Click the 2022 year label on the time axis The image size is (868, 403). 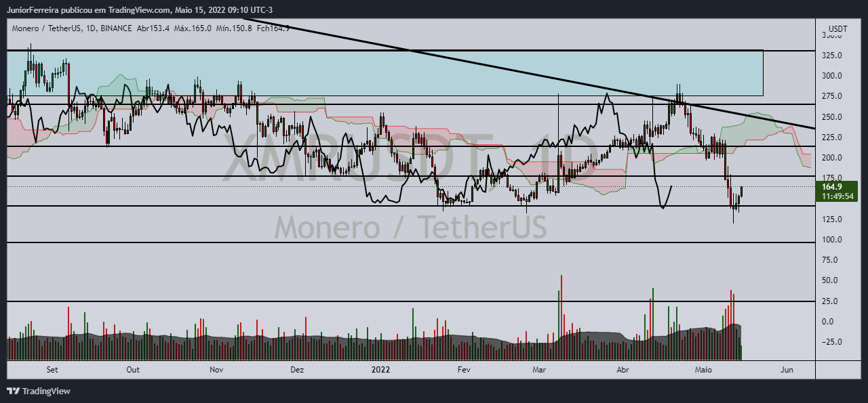[380, 370]
